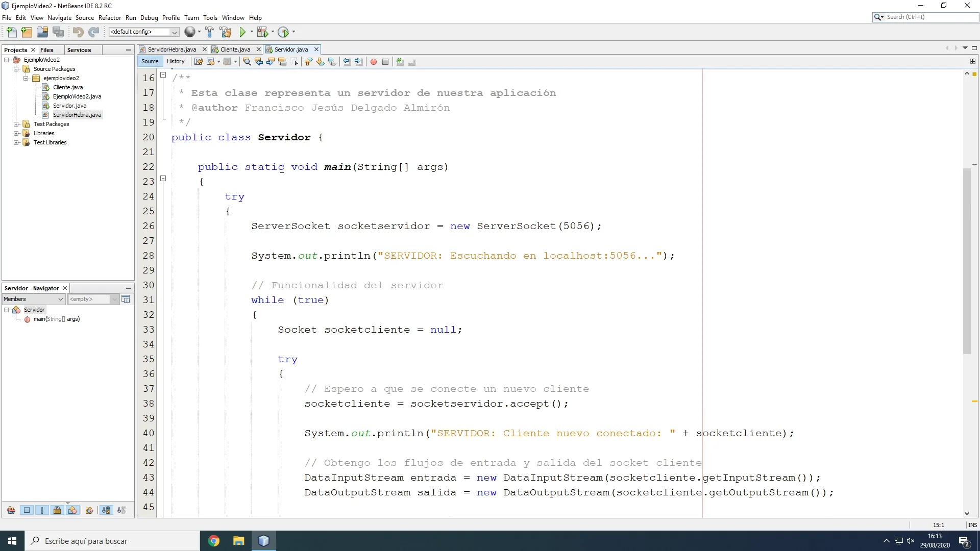Click the Redo toolbar icon

pyautogui.click(x=93, y=32)
